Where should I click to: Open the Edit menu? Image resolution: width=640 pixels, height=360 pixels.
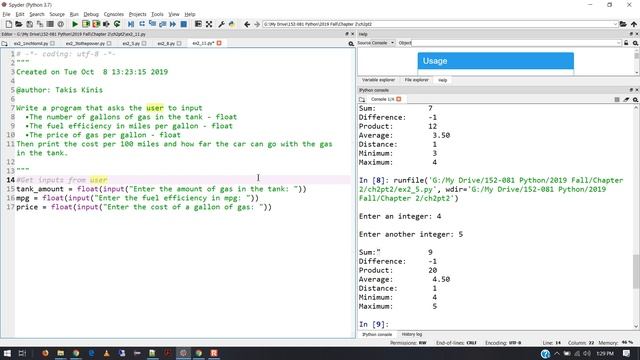20,14
